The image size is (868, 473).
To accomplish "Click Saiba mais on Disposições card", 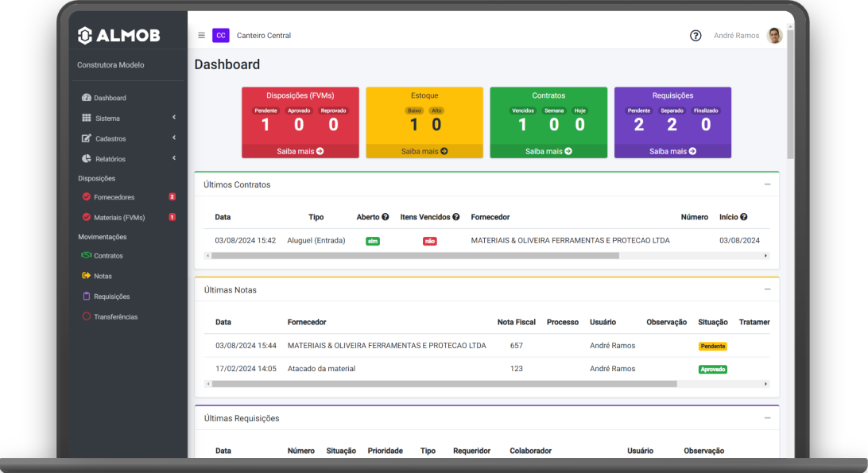I will (x=300, y=151).
